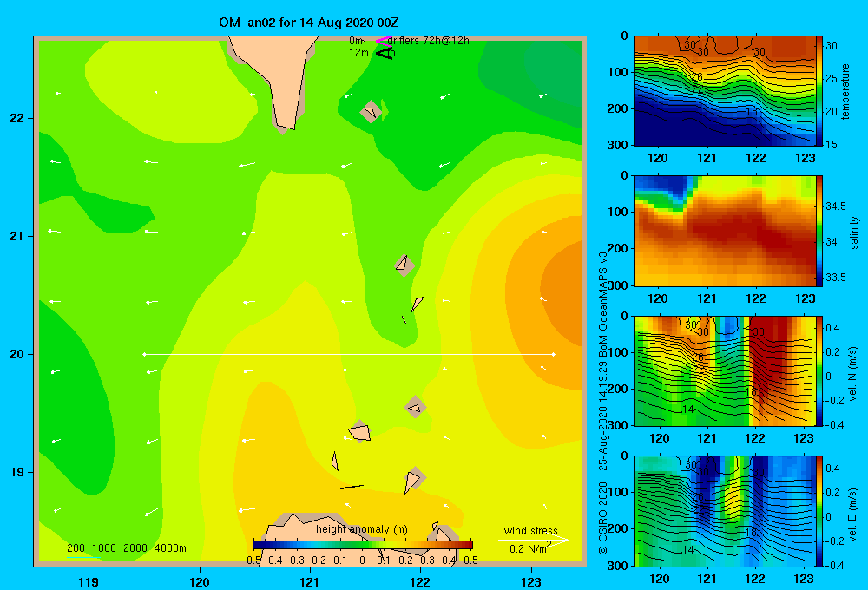This screenshot has width=868, height=590.
Task: Click longitude tick label 123 on main map
Action: point(531,581)
